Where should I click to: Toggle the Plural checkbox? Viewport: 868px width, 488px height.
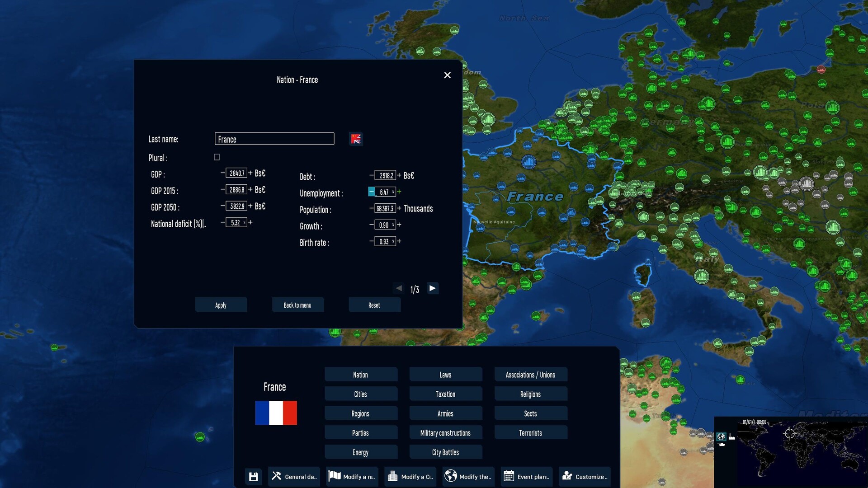click(217, 157)
